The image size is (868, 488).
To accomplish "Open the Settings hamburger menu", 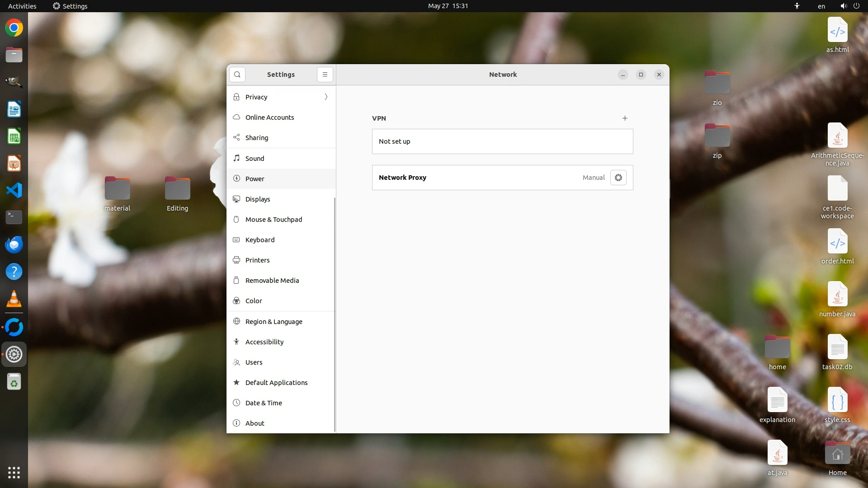I will (325, 75).
